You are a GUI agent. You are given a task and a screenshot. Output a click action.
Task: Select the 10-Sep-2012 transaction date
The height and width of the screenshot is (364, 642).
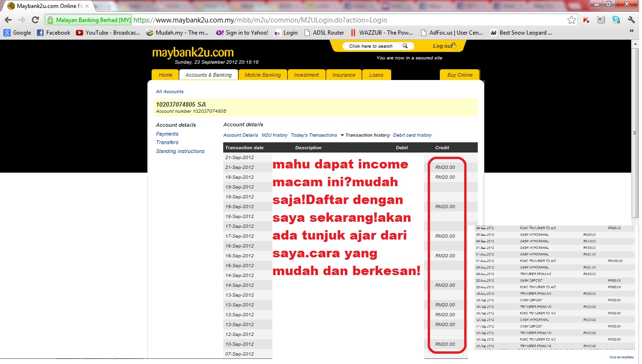[x=240, y=344]
